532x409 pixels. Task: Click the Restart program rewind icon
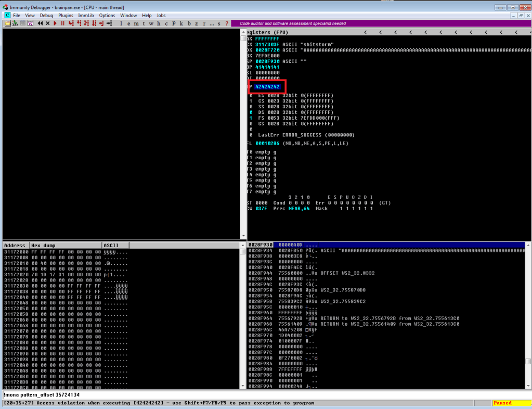pos(40,23)
